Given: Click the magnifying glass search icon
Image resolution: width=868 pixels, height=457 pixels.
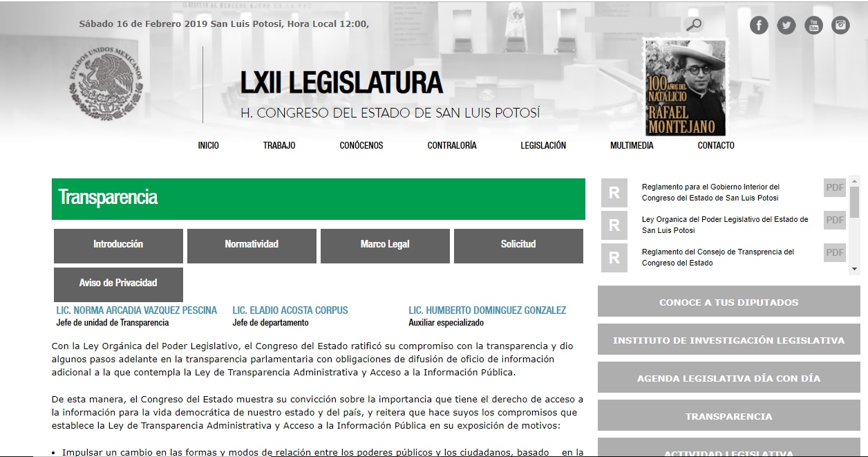Looking at the screenshot, I should (693, 24).
